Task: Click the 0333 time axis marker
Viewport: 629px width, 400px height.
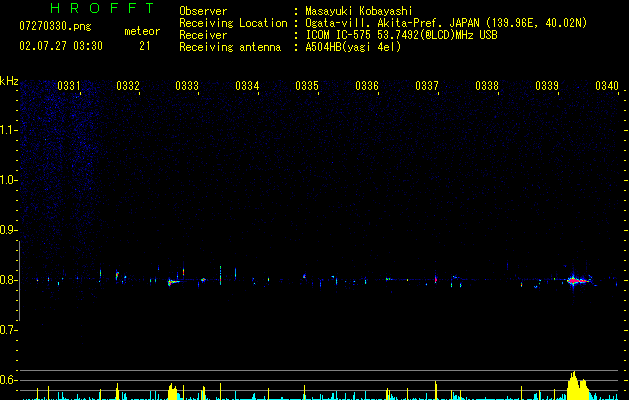Action: (187, 85)
